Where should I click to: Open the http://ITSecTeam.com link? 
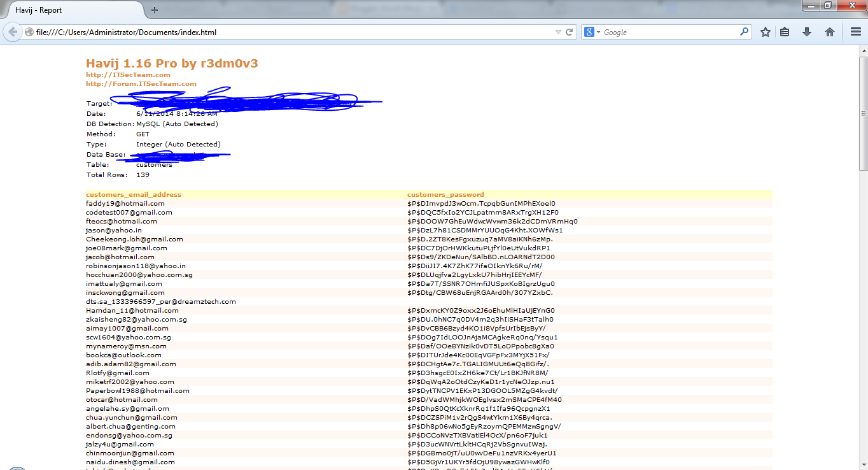128,75
